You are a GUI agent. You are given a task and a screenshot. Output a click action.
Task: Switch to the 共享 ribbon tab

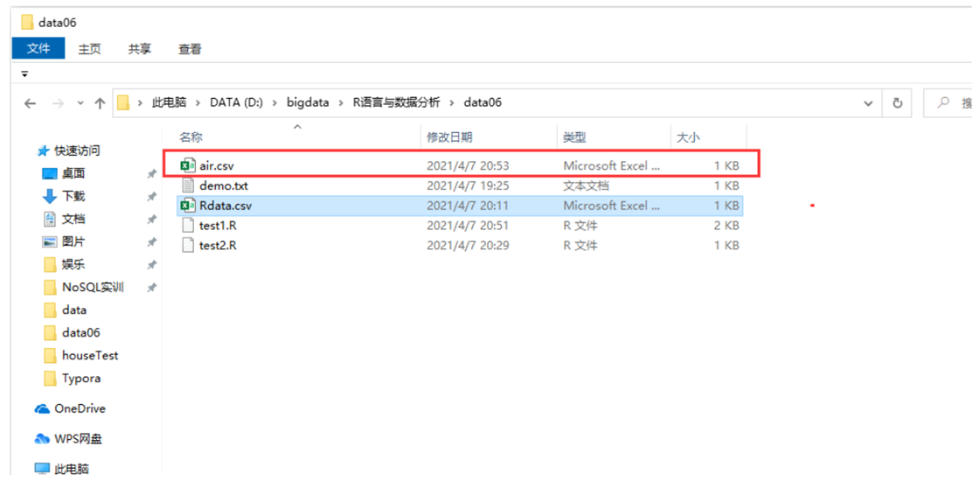coord(139,49)
